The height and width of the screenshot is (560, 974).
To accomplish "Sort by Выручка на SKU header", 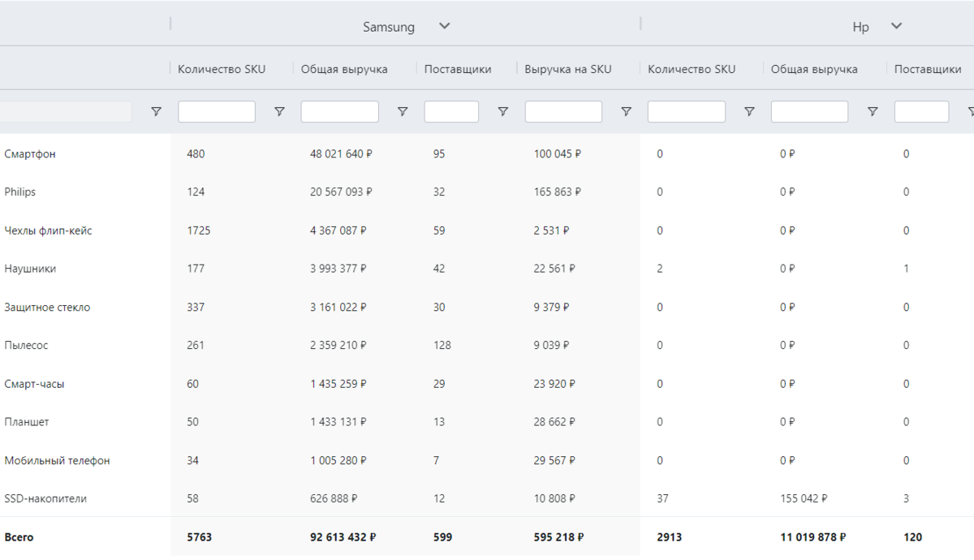I will coord(568,69).
